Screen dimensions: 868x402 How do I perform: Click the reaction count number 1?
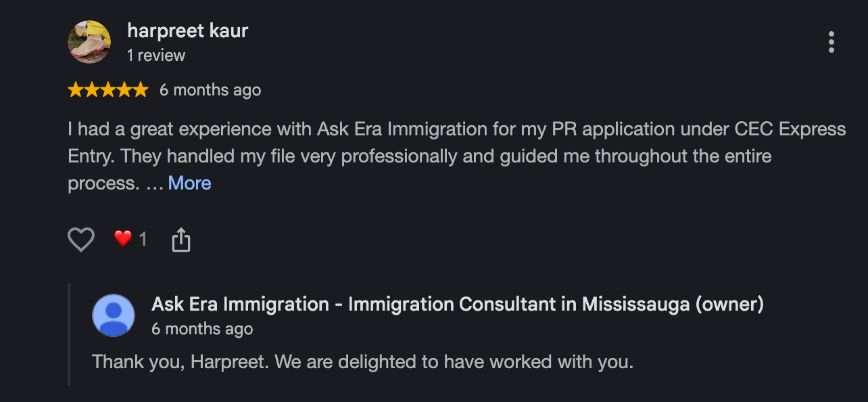pos(143,239)
